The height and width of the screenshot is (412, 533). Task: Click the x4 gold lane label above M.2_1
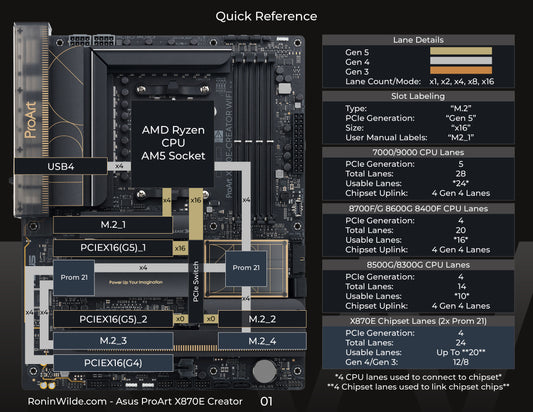tap(167, 200)
